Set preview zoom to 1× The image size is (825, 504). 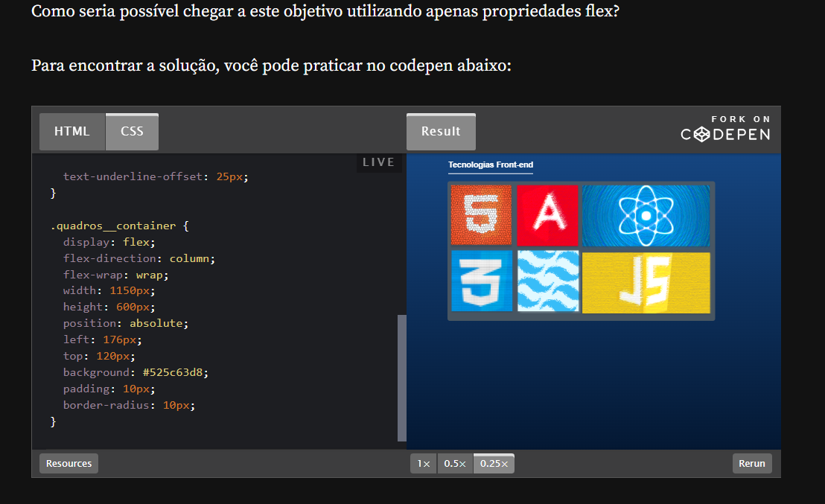click(x=424, y=464)
